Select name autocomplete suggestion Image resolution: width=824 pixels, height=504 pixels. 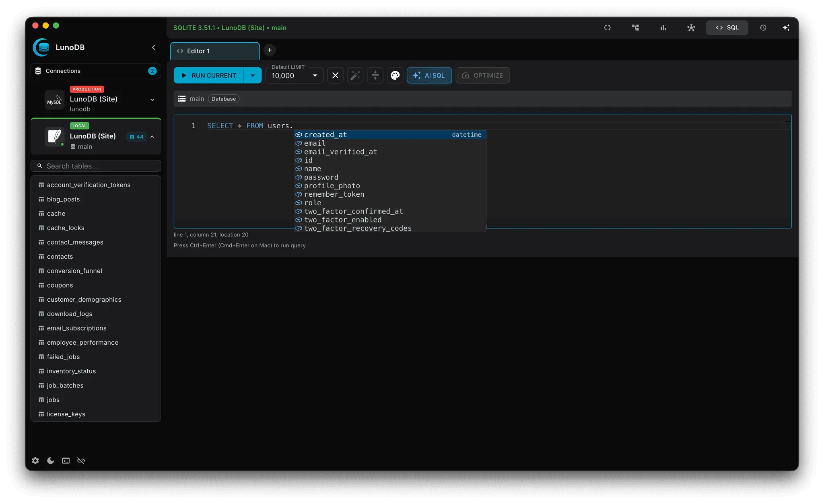(390, 169)
